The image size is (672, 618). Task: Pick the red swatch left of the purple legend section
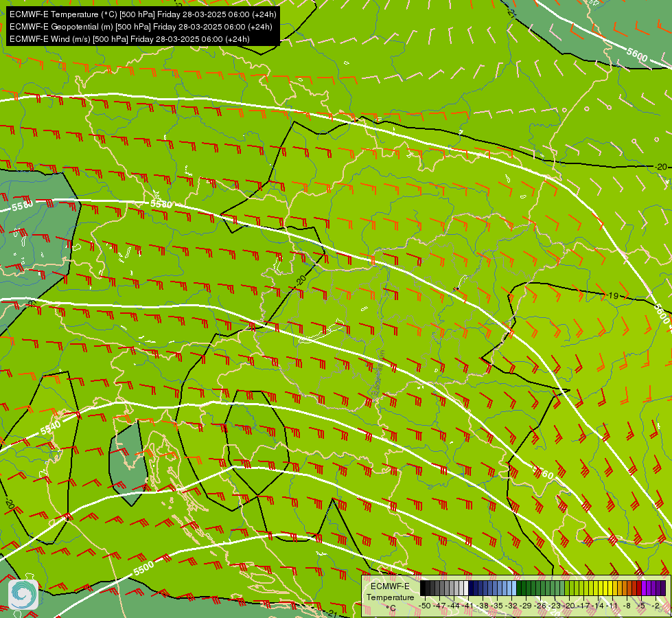(x=639, y=588)
